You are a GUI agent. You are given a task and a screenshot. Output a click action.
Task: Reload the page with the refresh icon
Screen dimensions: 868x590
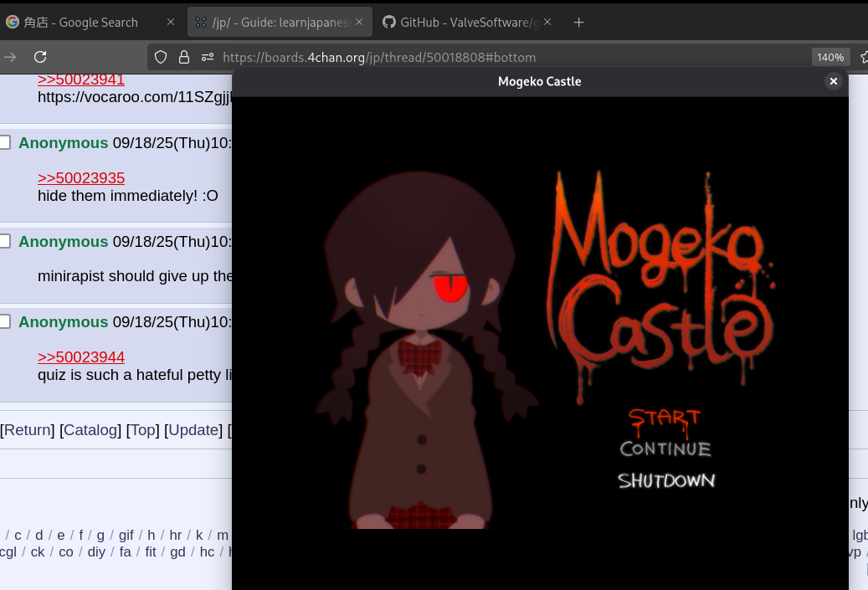pyautogui.click(x=40, y=57)
